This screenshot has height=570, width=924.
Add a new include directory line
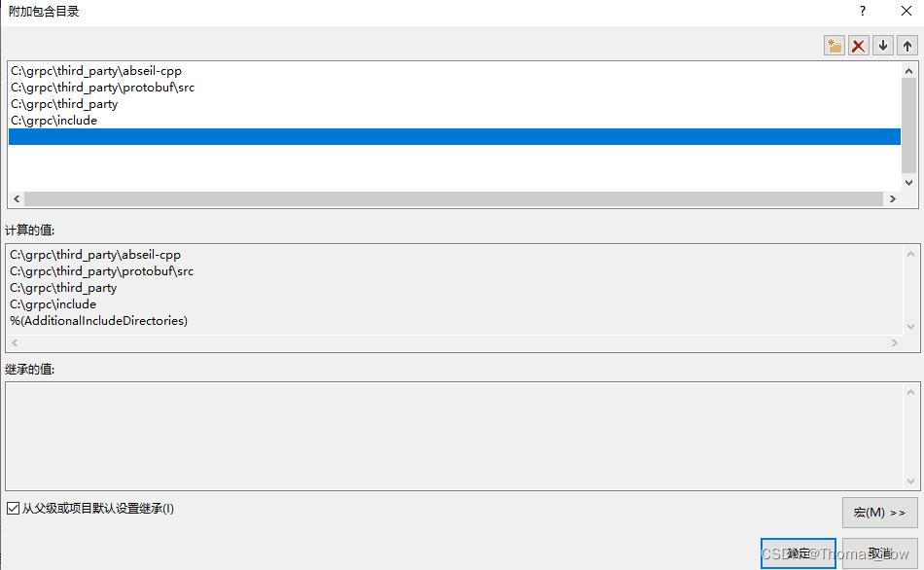834,45
